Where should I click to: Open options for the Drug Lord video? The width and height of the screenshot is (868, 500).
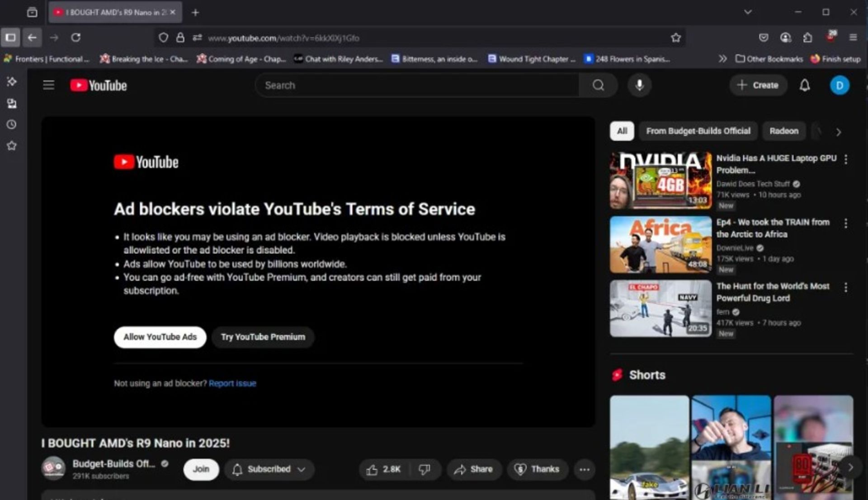845,287
